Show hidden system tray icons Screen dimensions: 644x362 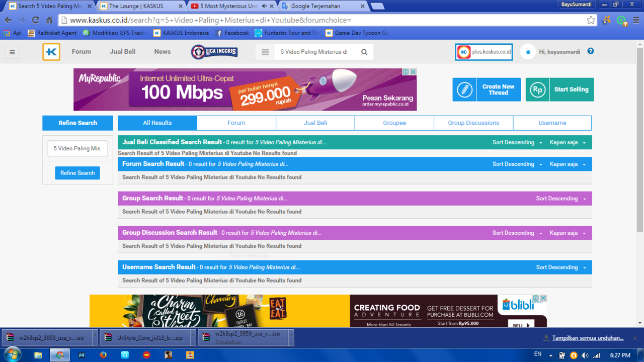551,355
